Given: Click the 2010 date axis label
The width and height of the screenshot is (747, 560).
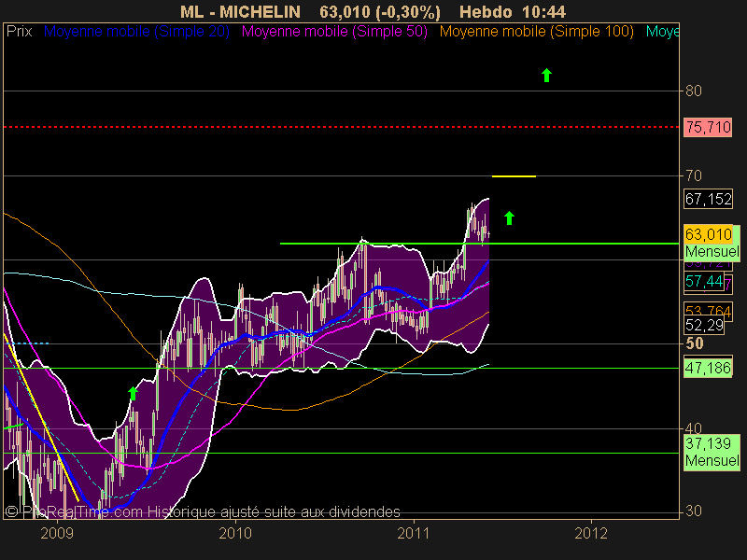Looking at the screenshot, I should [x=235, y=533].
